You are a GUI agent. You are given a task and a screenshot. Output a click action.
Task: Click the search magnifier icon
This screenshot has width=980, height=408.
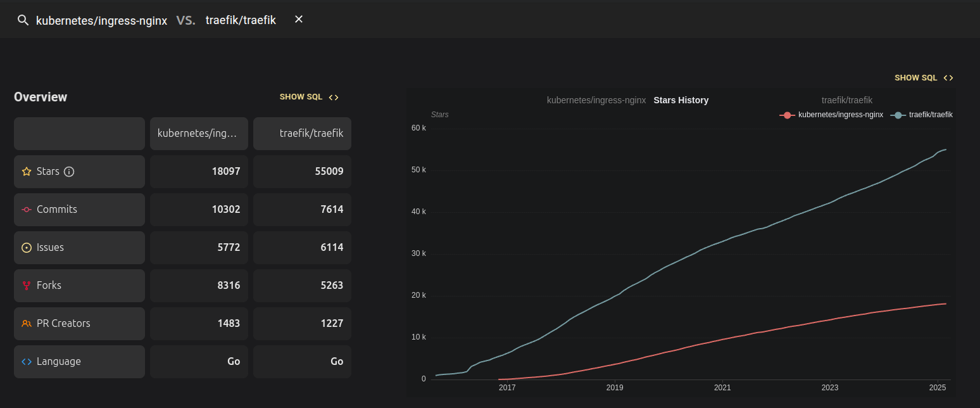coord(23,20)
